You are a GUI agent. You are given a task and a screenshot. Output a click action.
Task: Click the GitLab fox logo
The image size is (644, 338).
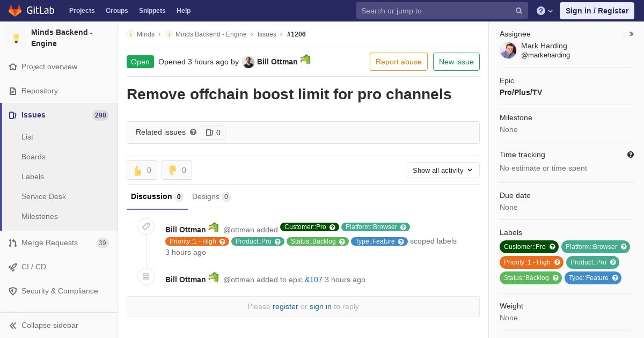click(x=15, y=11)
